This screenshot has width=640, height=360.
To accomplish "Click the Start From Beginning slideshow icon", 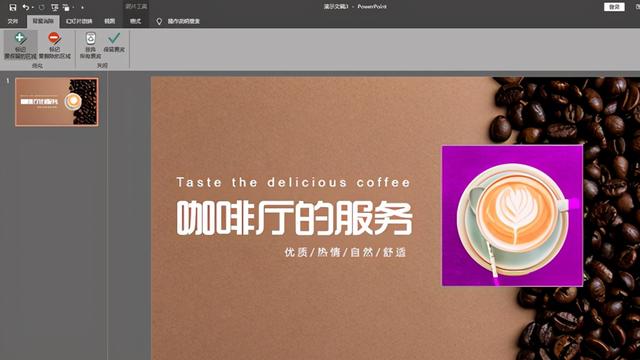I will tap(55, 7).
